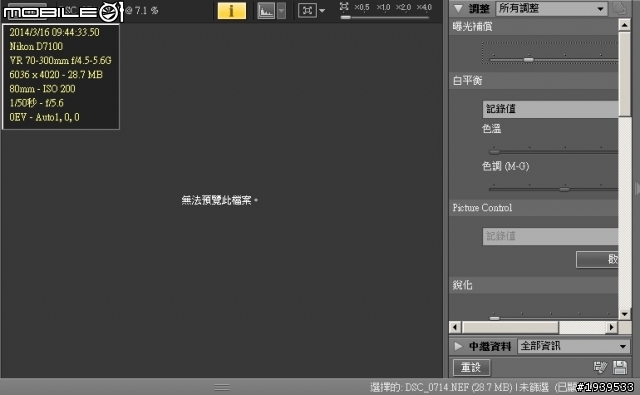Click the 無法預覽此檔案 message
This screenshot has height=395, width=640.
(220, 200)
